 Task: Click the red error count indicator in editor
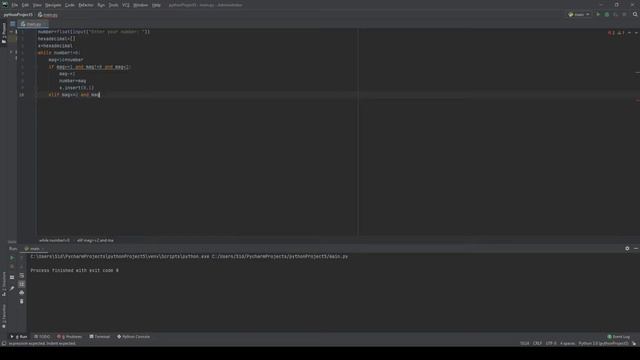(x=611, y=33)
